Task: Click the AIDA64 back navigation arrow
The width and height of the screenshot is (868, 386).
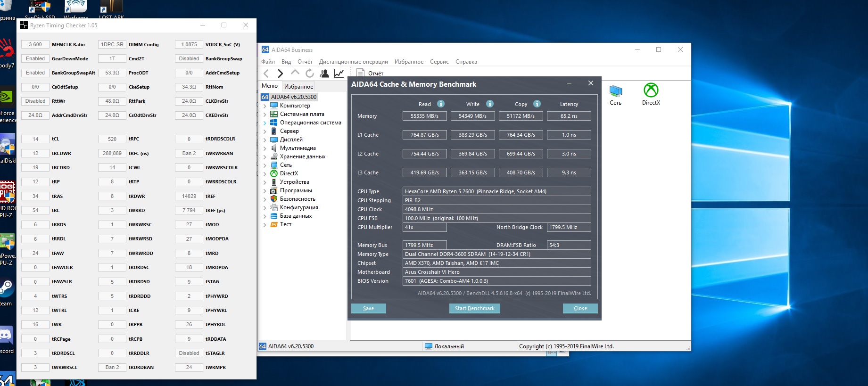Action: tap(266, 73)
